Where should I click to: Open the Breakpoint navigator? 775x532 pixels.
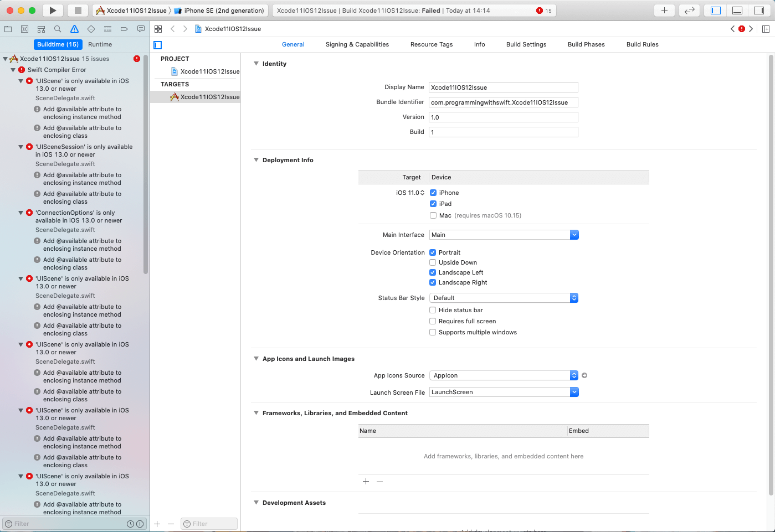[124, 29]
